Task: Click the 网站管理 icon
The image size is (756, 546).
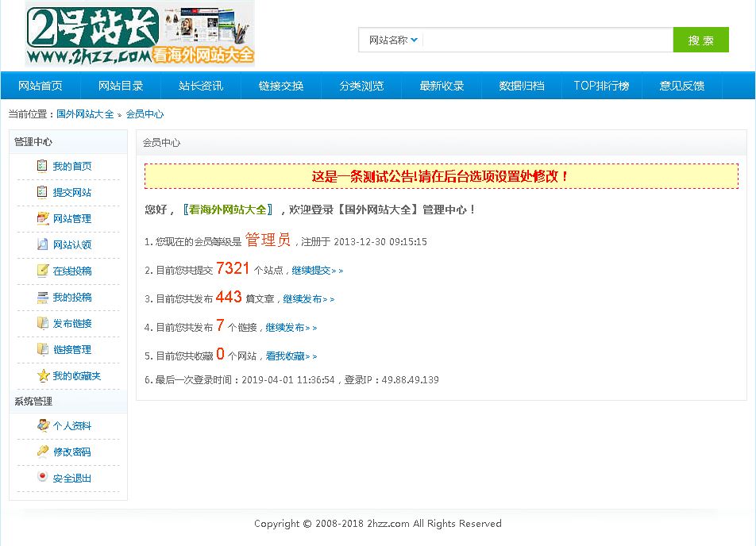Action: point(42,218)
